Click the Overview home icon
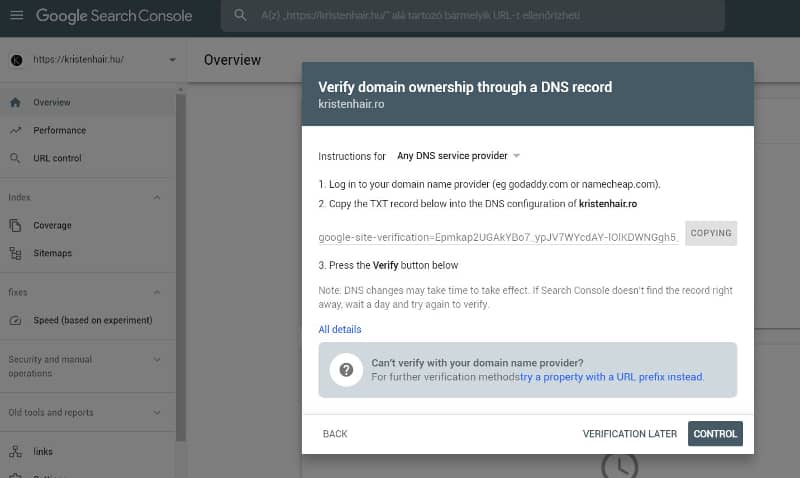Screen dimensions: 800x478 [x=15, y=102]
